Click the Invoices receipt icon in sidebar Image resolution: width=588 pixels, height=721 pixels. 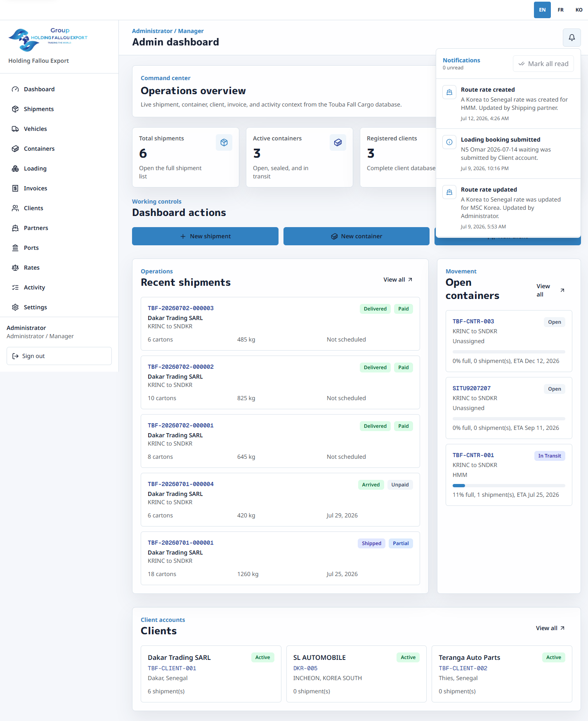[15, 188]
